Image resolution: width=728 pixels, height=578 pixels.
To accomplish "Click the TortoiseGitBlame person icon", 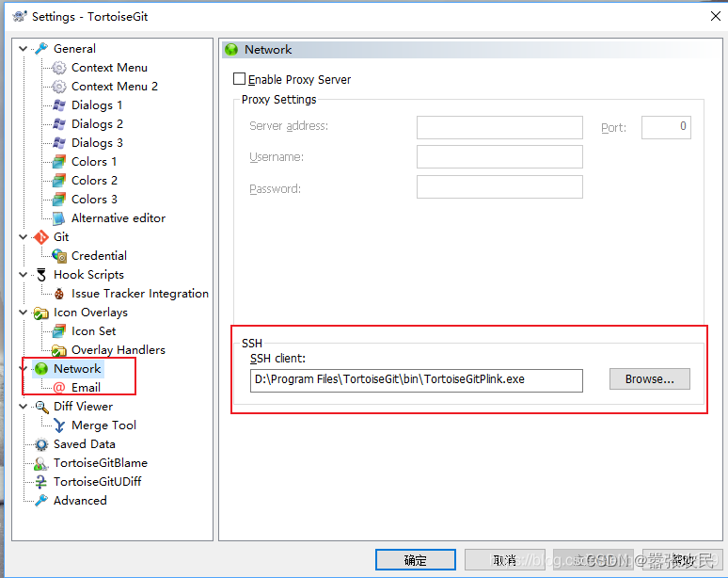I will click(41, 463).
